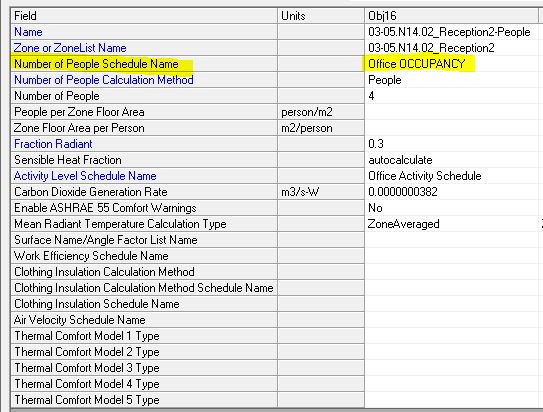Click the Field column header
Viewport: 543px width, 412px height.
click(x=144, y=16)
